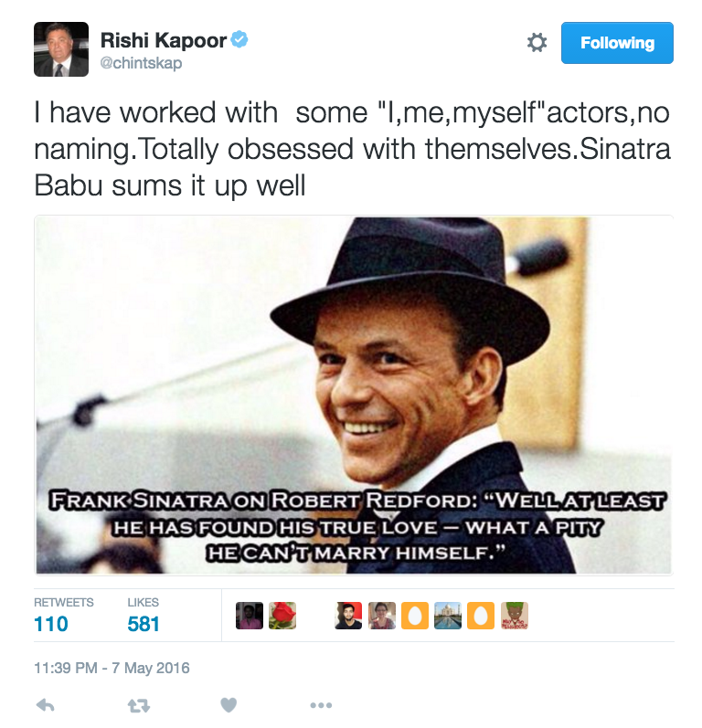The height and width of the screenshot is (728, 702).
Task: Open the green cartoon liker avatar
Action: [x=515, y=616]
